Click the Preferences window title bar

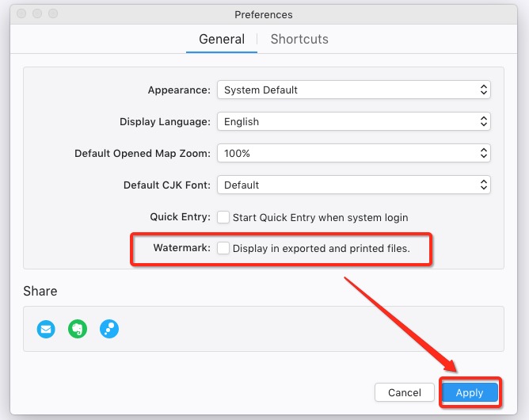[264, 14]
